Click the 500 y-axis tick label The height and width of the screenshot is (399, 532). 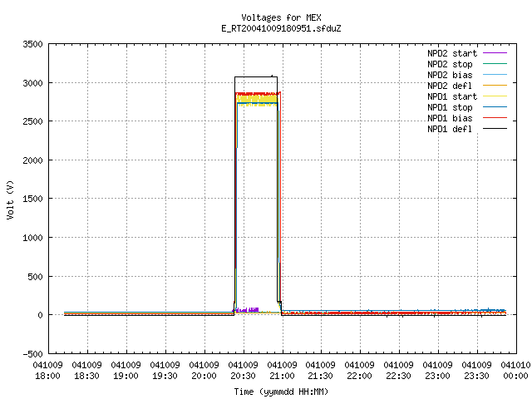[35, 277]
